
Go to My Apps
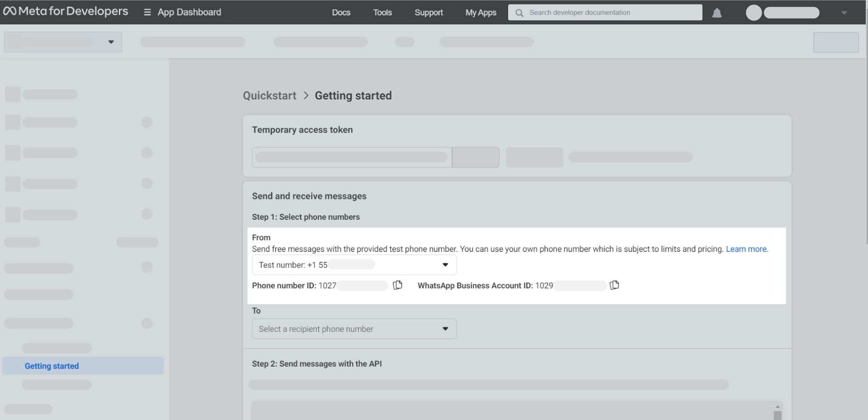click(x=480, y=12)
